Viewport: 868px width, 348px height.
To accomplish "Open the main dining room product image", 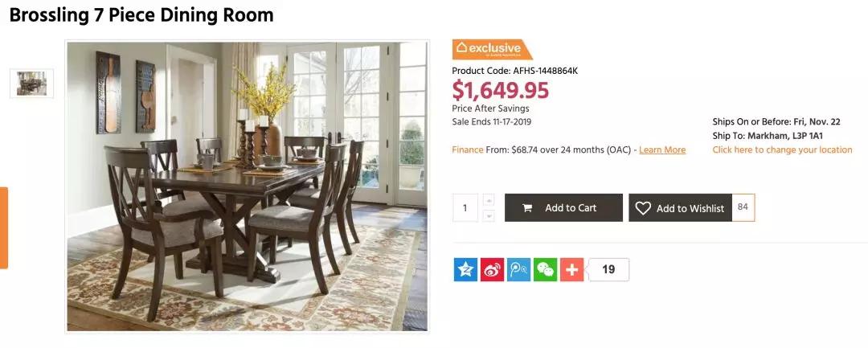I will (x=247, y=186).
